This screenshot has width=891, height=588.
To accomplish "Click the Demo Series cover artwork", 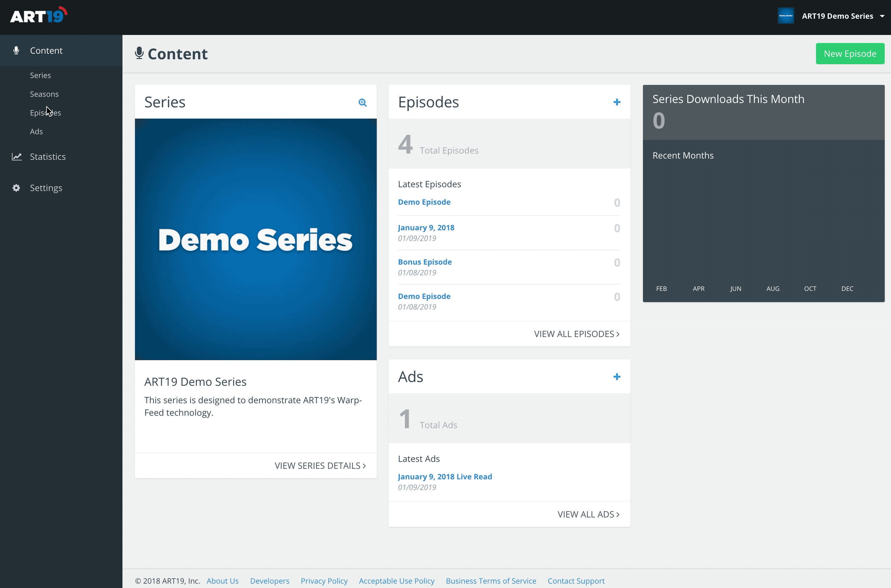I will (256, 239).
